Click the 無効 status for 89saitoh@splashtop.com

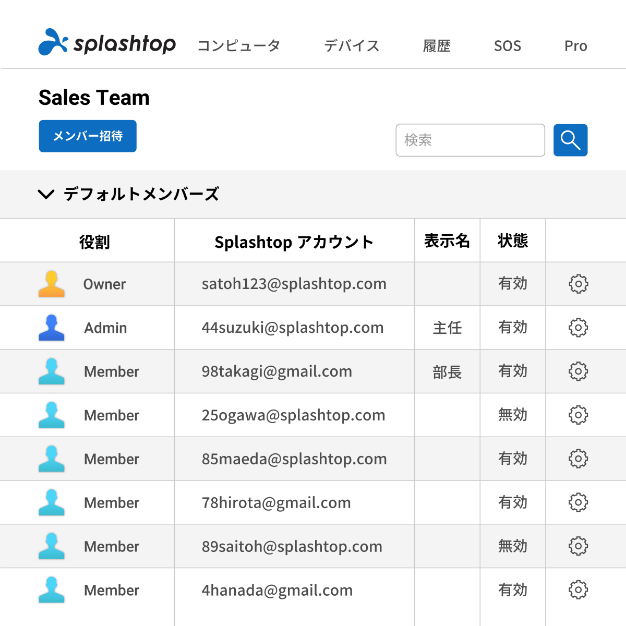(x=513, y=546)
